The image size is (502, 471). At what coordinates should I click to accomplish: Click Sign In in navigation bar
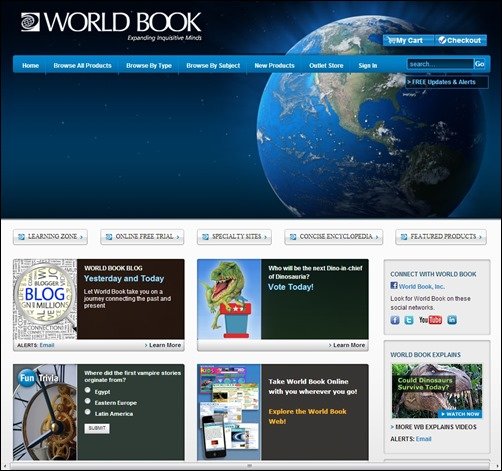[x=368, y=66]
